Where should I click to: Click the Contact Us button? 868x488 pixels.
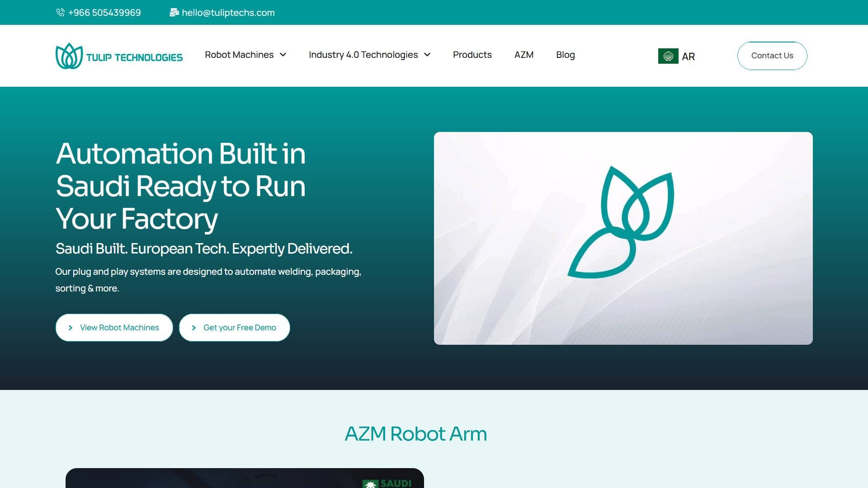click(772, 56)
